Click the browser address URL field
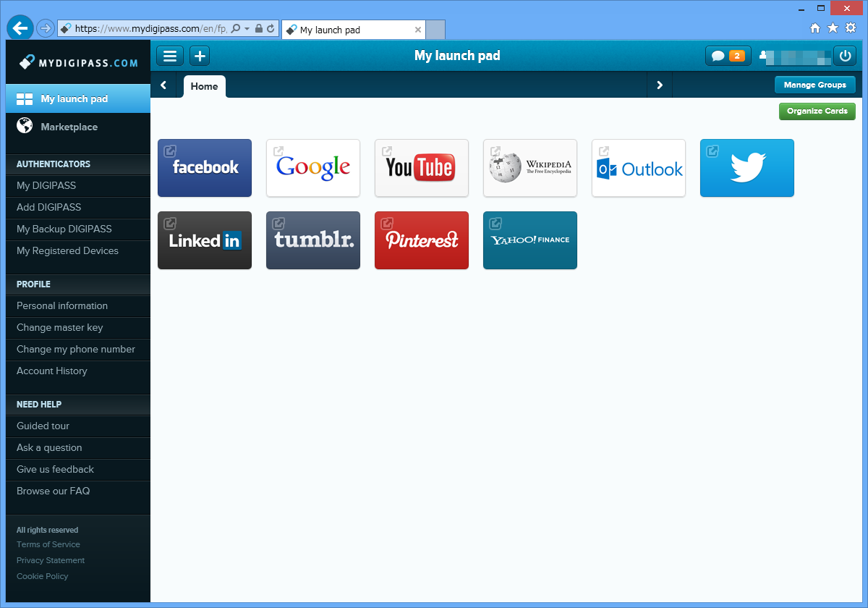This screenshot has height=608, width=868. pyautogui.click(x=150, y=29)
